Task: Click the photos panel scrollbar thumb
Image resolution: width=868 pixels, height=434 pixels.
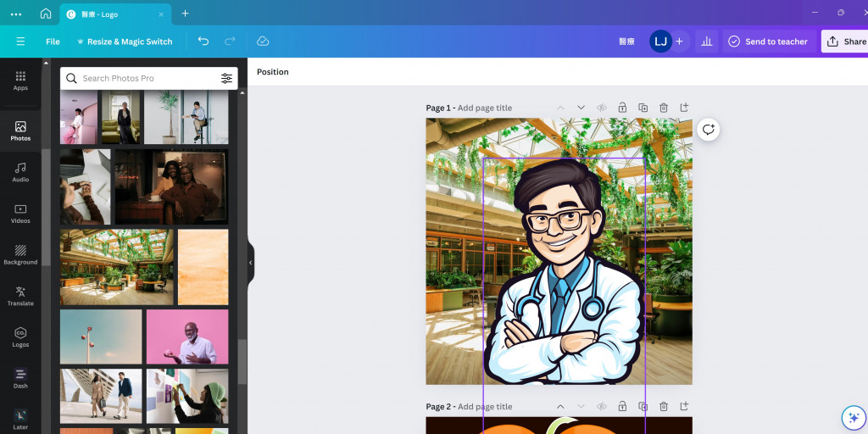Action: pos(242,362)
